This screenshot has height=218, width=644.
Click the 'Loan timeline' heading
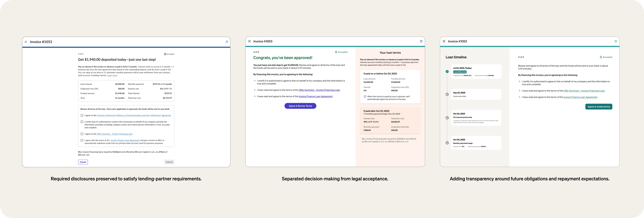(x=456, y=57)
